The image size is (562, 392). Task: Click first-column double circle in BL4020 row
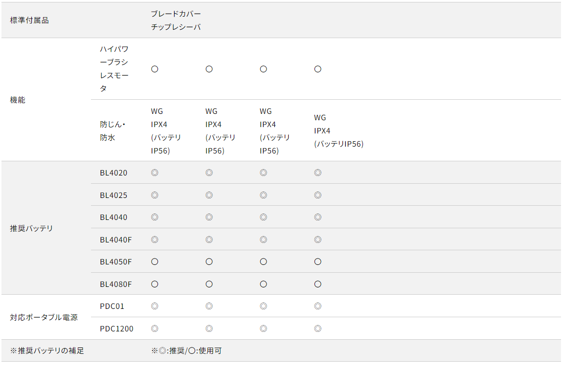pos(155,173)
